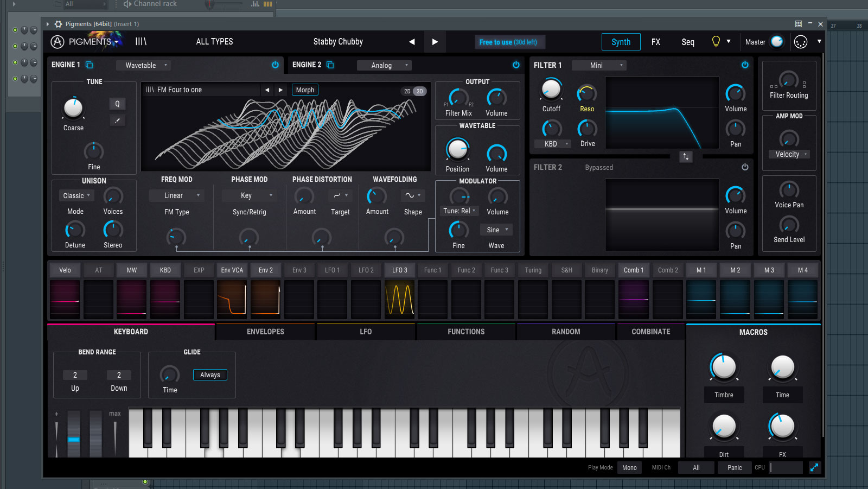Click the ALL TYPES preset filter
The width and height of the screenshot is (868, 489).
pyautogui.click(x=214, y=42)
